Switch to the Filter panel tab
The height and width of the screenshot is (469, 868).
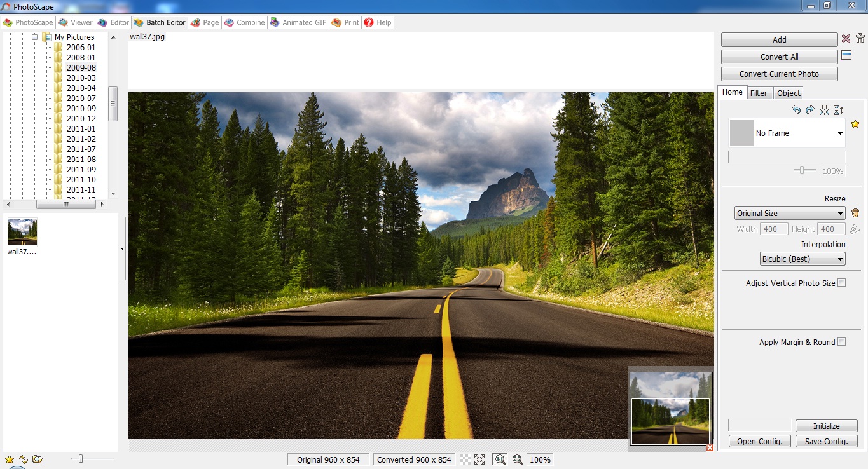point(759,93)
